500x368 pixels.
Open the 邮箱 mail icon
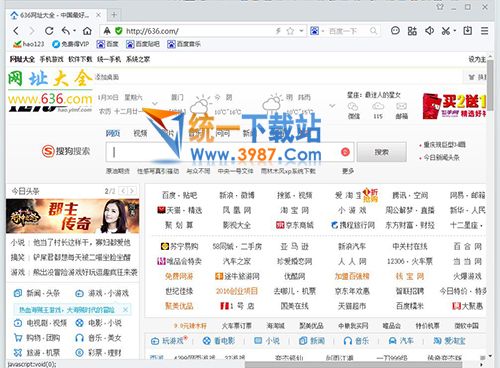coord(402,111)
